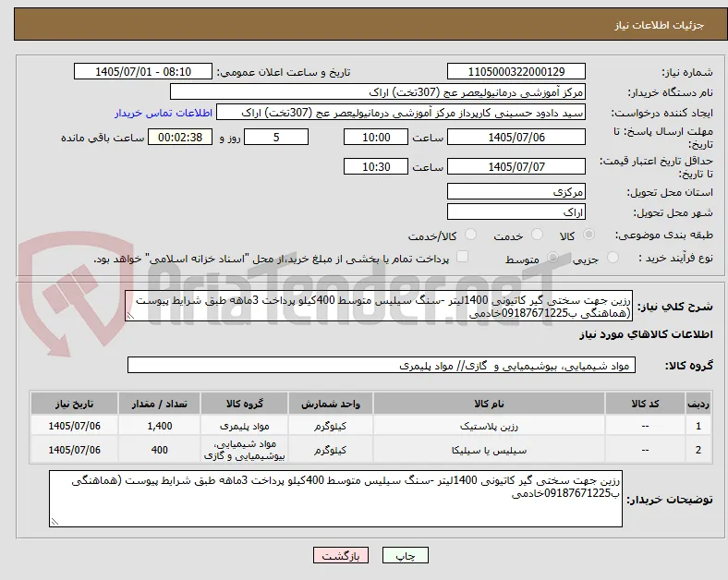Screen dimensions: 728x580
Task: Click the تعداد / مقدار column header
Action: 159,404
